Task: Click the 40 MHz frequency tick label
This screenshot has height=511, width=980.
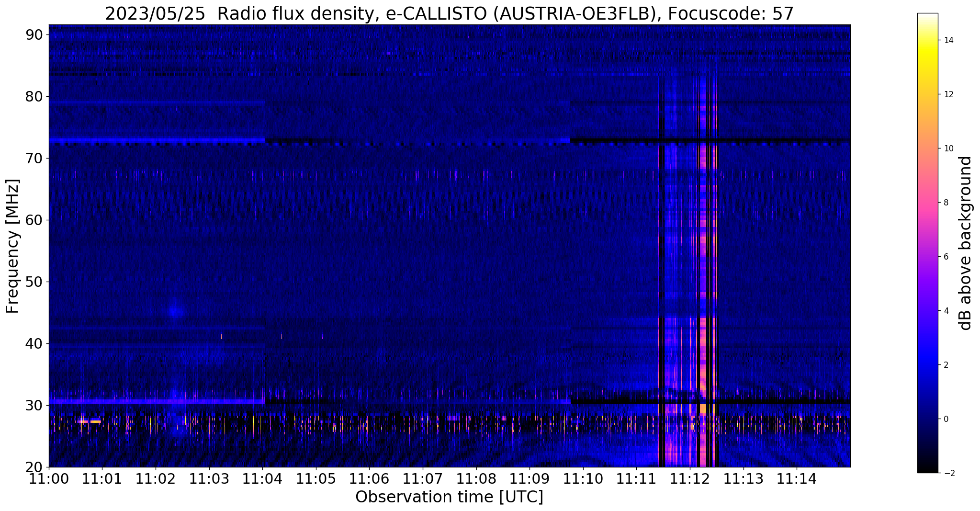Action: click(34, 344)
